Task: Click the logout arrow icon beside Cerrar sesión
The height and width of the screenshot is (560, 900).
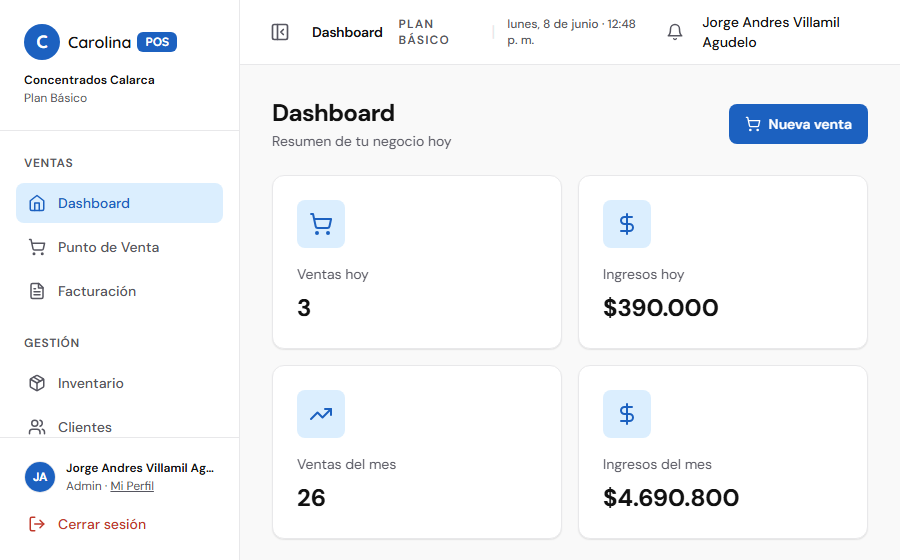Action: click(x=37, y=524)
